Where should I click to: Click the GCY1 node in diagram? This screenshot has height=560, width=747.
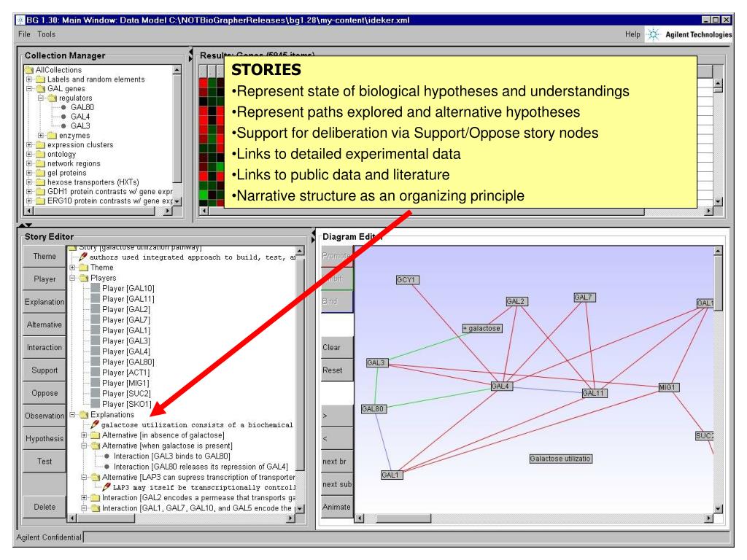click(407, 280)
